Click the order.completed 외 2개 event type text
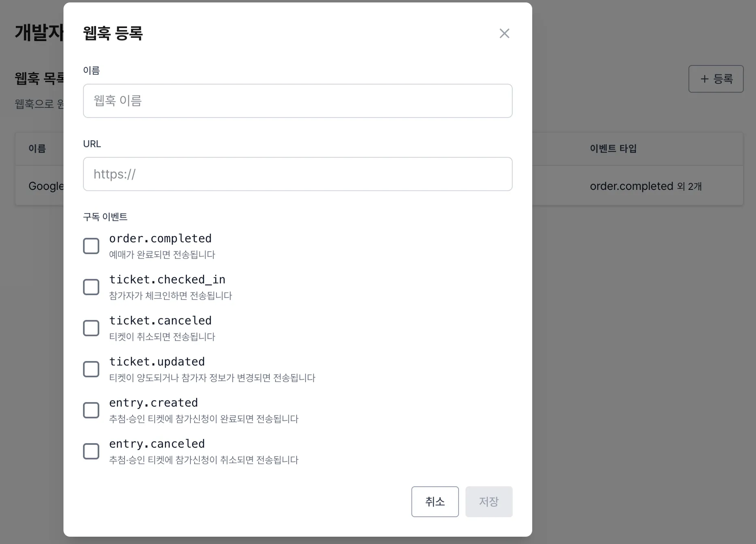This screenshot has width=756, height=544. coord(646,186)
